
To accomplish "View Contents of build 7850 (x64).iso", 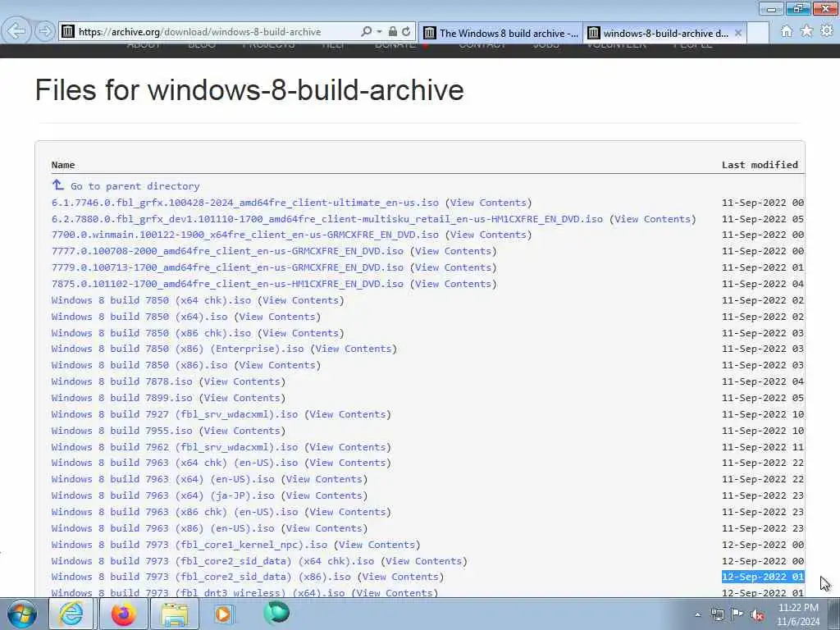I will pos(277,317).
